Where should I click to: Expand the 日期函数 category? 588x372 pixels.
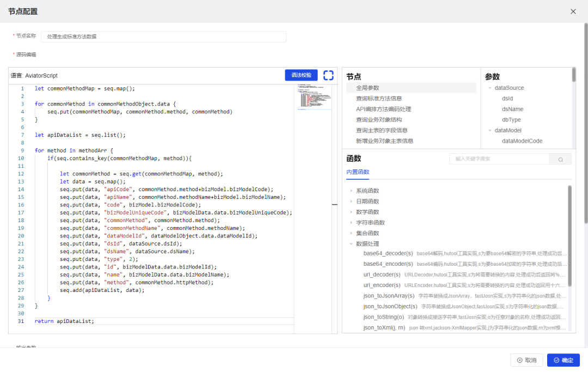351,202
